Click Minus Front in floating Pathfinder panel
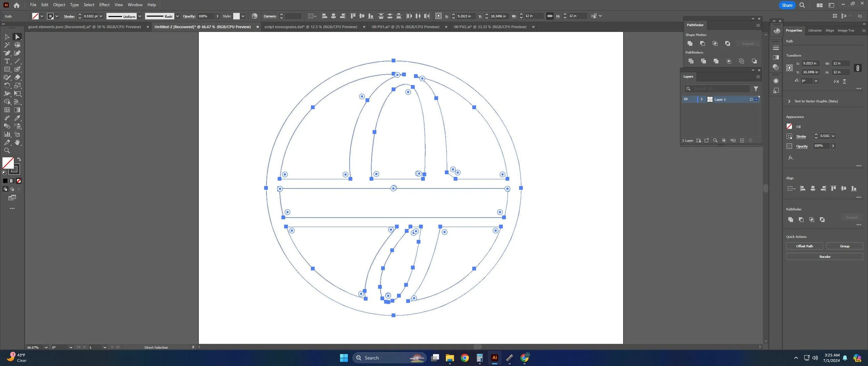Viewport: 868px width, 366px height. pyautogui.click(x=702, y=43)
